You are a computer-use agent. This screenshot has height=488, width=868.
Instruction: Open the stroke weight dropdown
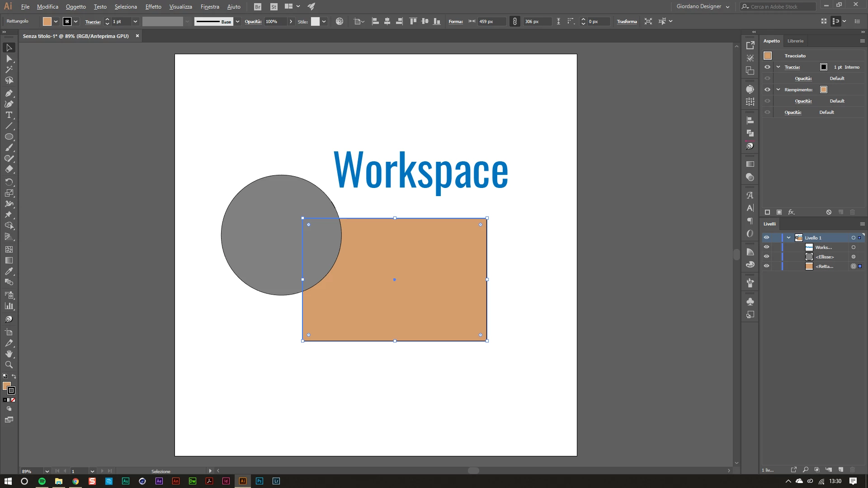coord(135,22)
